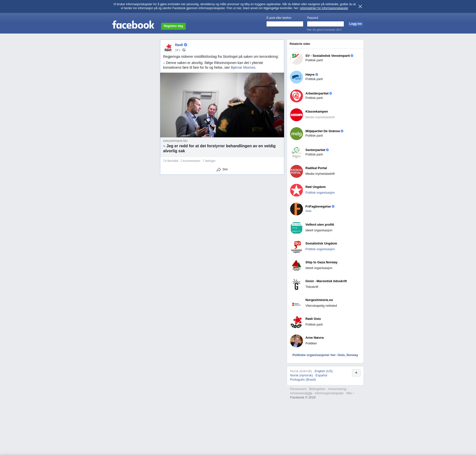Click the Logg inn button
Viewport: 476px width, 455px height.
click(x=356, y=24)
